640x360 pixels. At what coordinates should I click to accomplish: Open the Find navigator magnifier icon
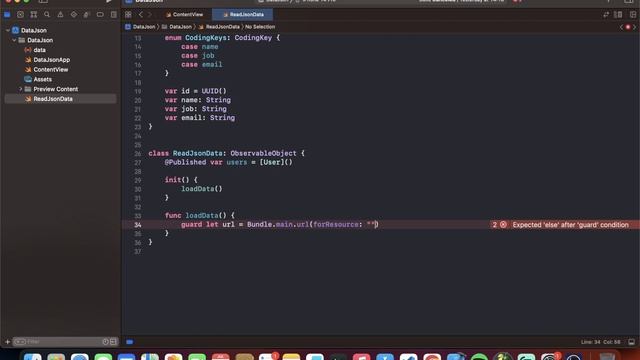pyautogui.click(x=47, y=15)
